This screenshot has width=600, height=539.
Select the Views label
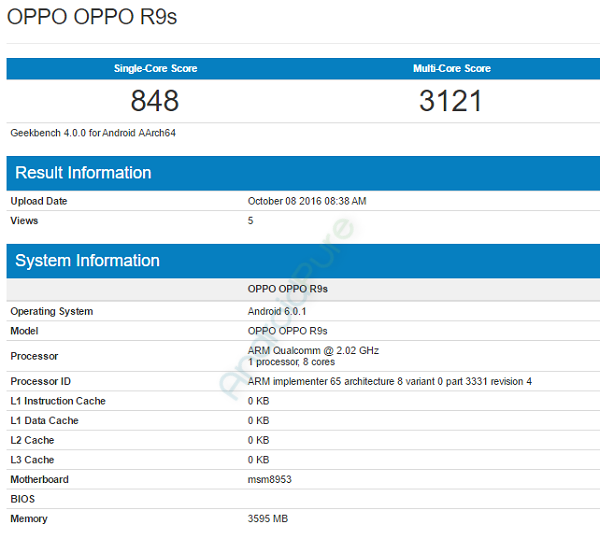coord(24,221)
